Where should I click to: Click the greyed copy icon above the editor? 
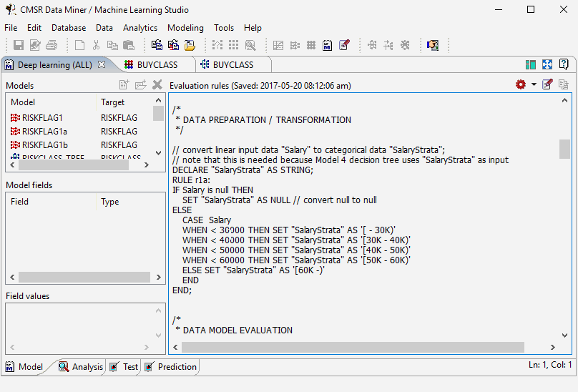(x=563, y=84)
